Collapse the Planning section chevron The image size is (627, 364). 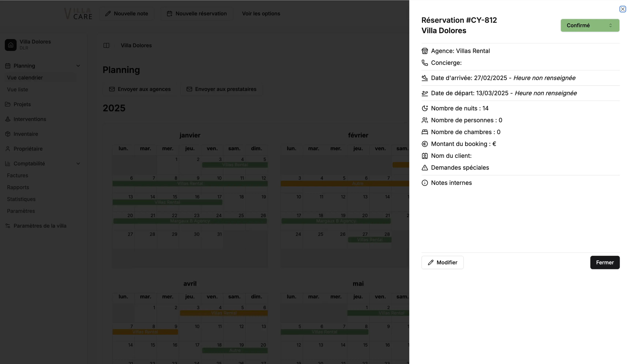tap(78, 66)
